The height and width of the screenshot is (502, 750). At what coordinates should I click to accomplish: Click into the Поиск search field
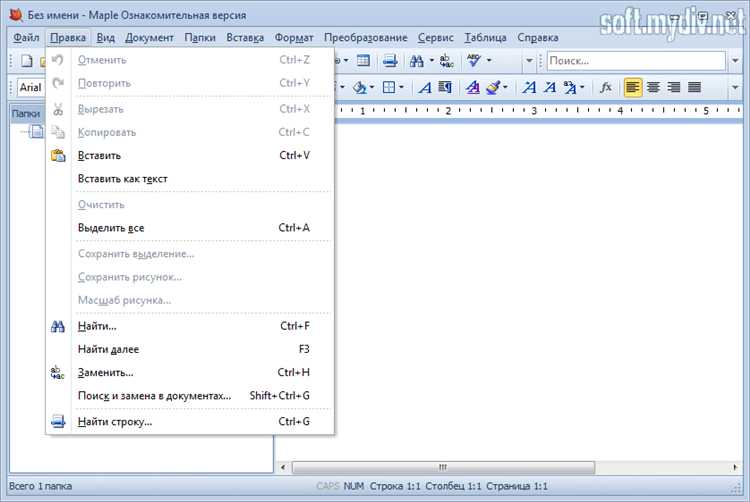[x=636, y=61]
